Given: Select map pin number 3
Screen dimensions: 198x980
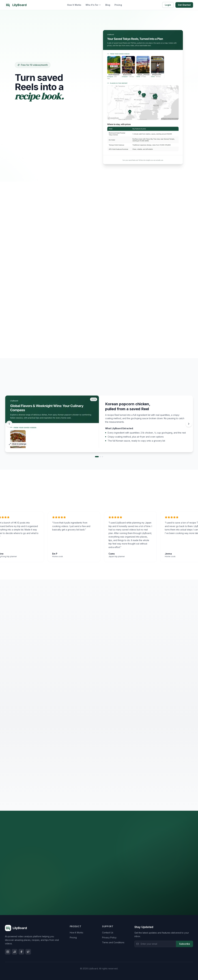Looking at the screenshot, I should (x=140, y=92).
